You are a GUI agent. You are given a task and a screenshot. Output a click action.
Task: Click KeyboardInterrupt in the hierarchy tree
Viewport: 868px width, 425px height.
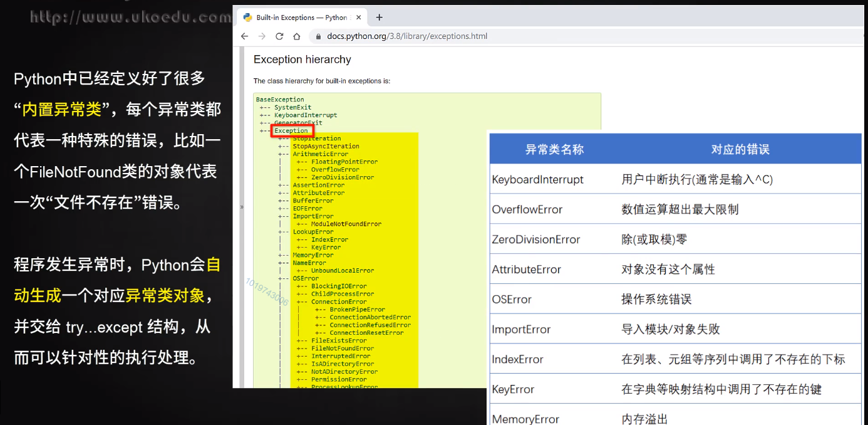click(x=306, y=115)
